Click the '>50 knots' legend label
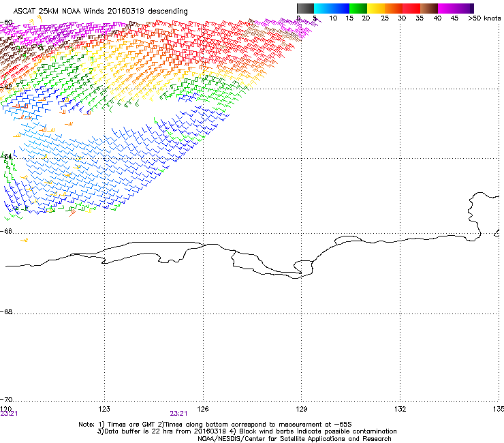 pyautogui.click(x=484, y=18)
